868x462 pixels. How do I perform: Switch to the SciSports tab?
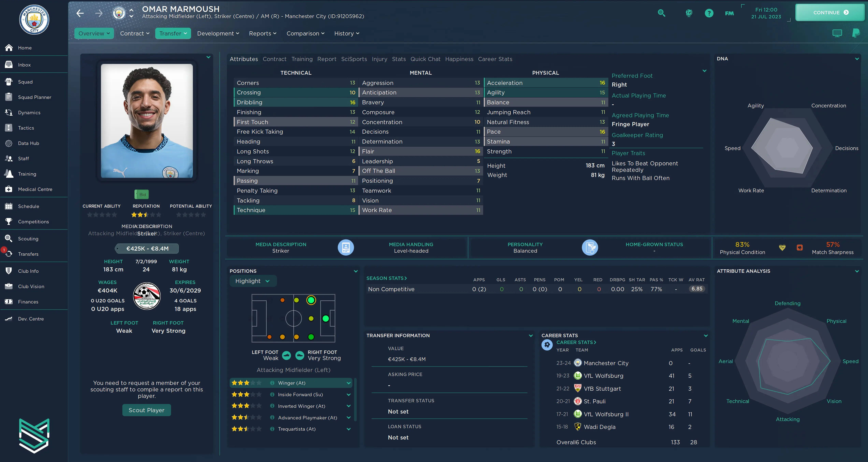tap(354, 59)
